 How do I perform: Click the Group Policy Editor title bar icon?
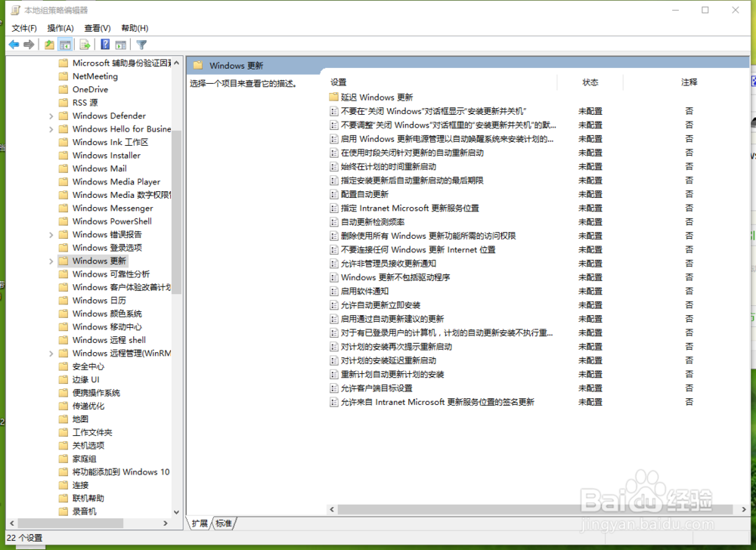pos(15,10)
